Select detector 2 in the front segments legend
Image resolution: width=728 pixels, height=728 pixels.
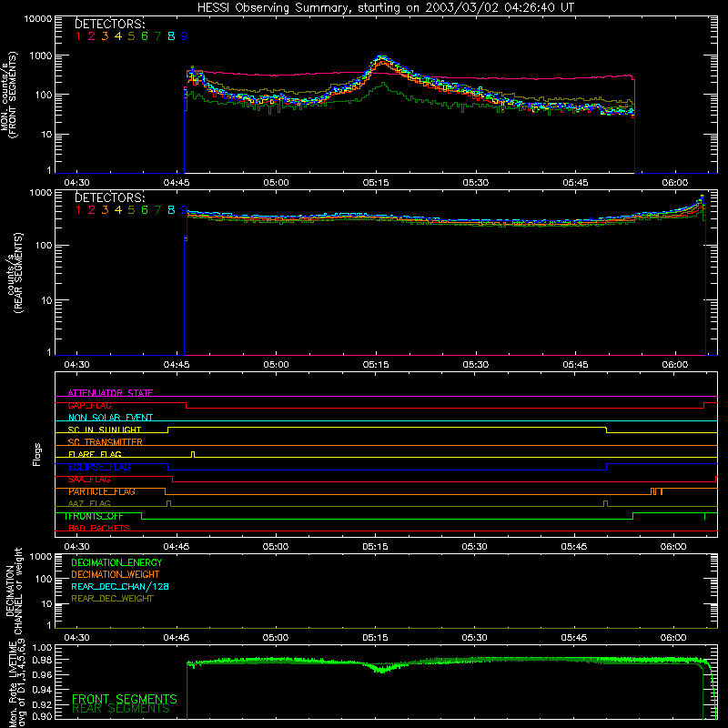click(92, 36)
